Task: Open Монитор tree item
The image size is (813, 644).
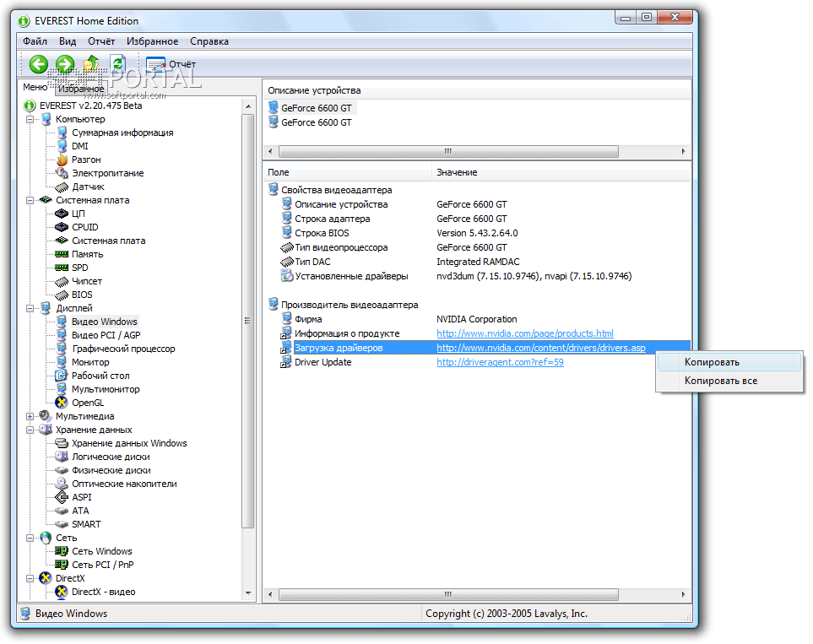Action: coord(90,362)
